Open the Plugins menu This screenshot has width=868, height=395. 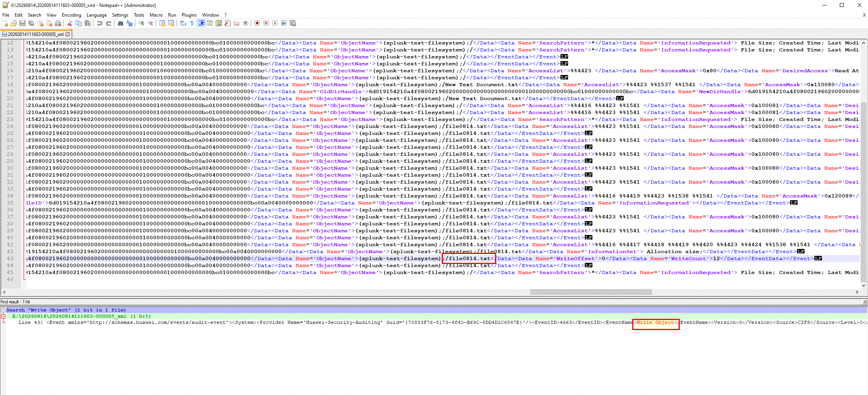189,15
